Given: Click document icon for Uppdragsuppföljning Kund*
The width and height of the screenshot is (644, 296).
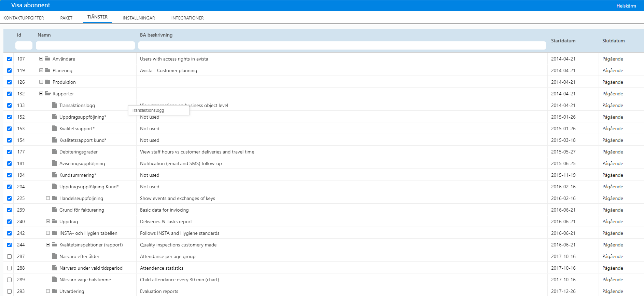Looking at the screenshot, I should coord(54,186).
